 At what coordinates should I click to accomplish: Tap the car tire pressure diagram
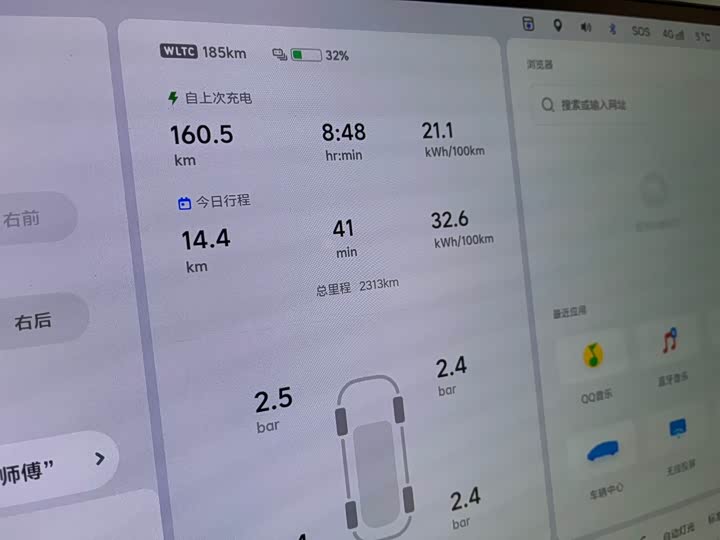pos(375,455)
